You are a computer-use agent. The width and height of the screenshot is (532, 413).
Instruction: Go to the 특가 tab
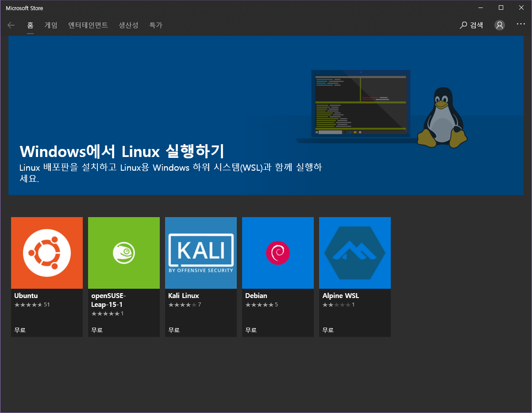[156, 25]
